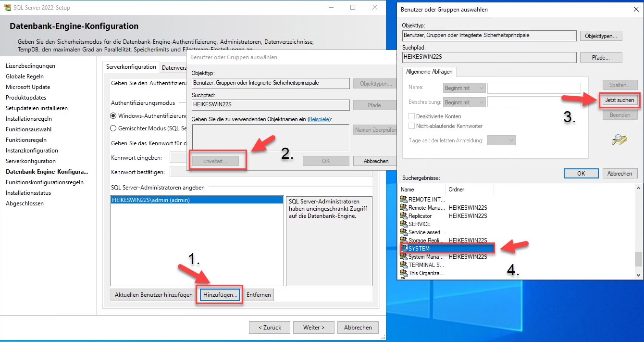This screenshot has height=342, width=644.
Task: Click the < Zurück button
Action: pyautogui.click(x=270, y=328)
